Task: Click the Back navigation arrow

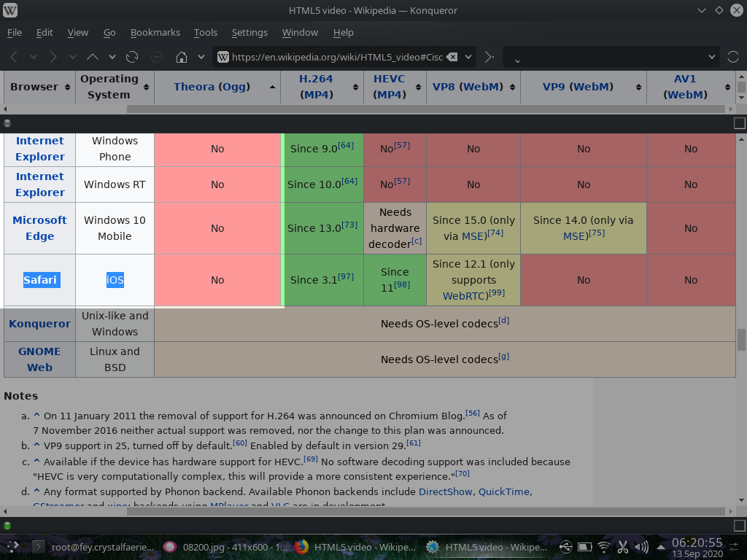Action: click(14, 57)
